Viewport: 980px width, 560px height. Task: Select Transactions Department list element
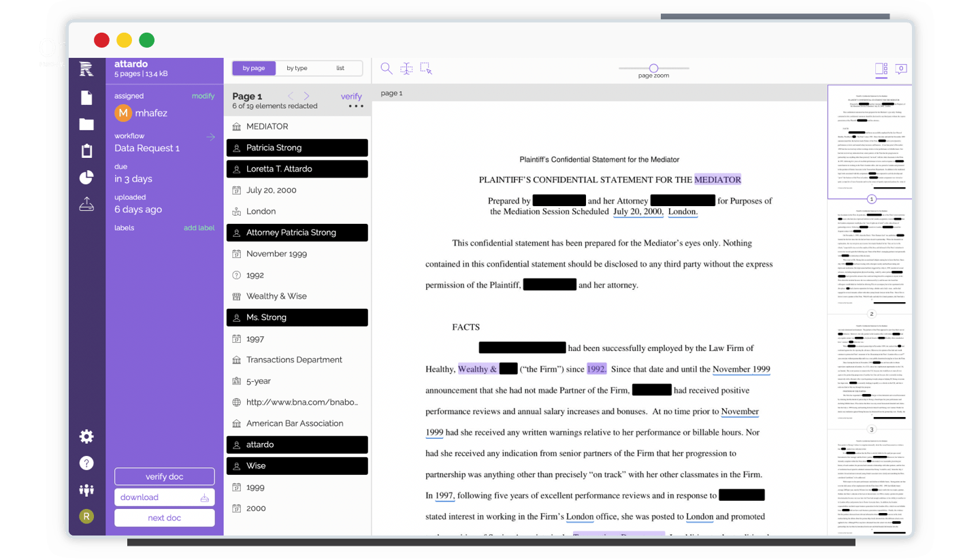(x=297, y=360)
